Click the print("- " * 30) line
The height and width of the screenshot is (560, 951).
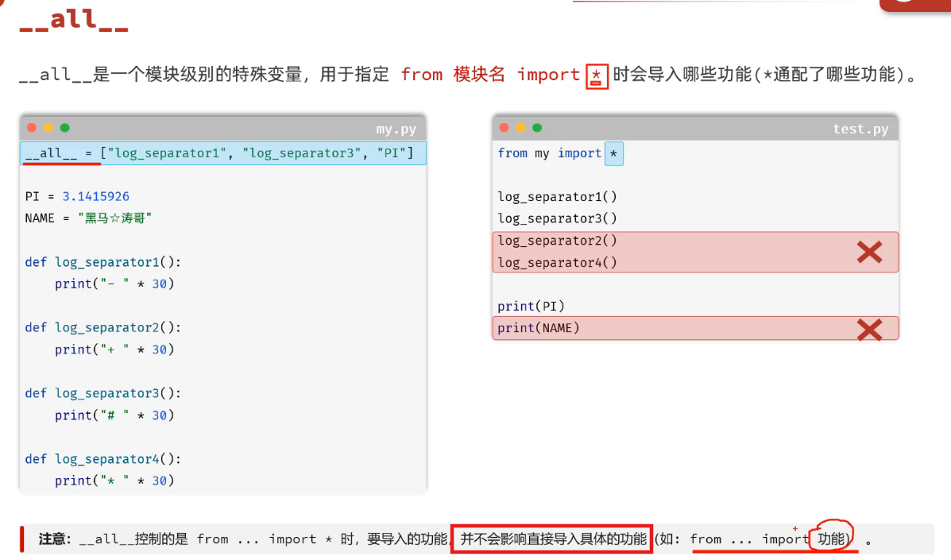tap(114, 284)
